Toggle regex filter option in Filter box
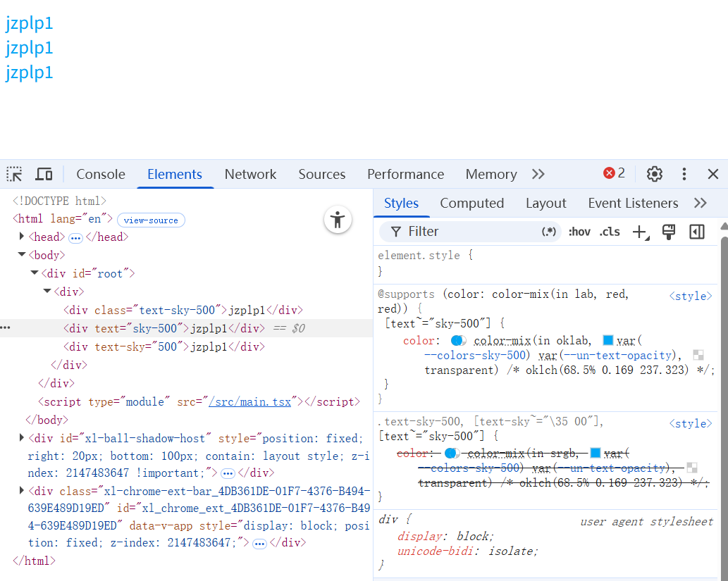Image resolution: width=728 pixels, height=581 pixels. pyautogui.click(x=549, y=232)
